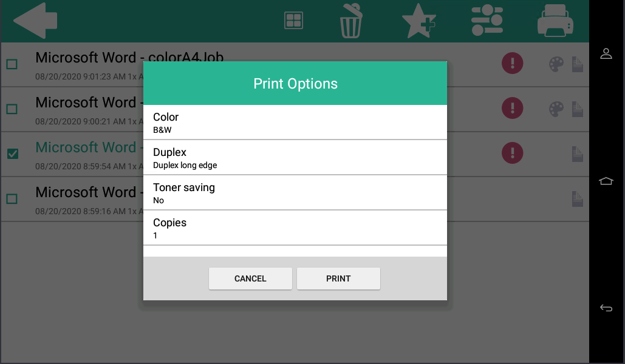Open the document preview icon for the last job
625x364 pixels.
click(x=577, y=198)
